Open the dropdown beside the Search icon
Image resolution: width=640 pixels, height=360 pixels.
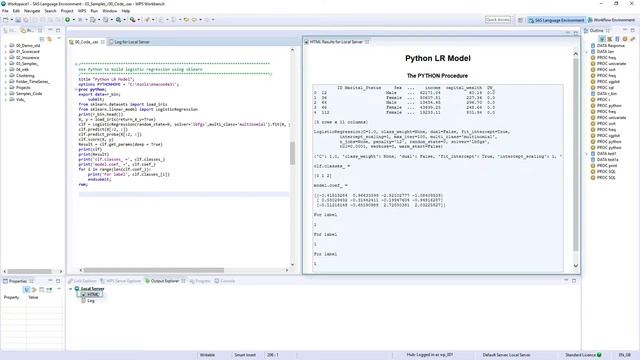click(x=124, y=20)
